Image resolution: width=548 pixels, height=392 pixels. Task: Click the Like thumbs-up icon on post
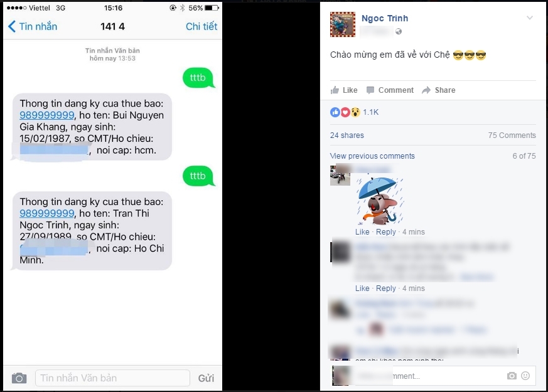[335, 90]
